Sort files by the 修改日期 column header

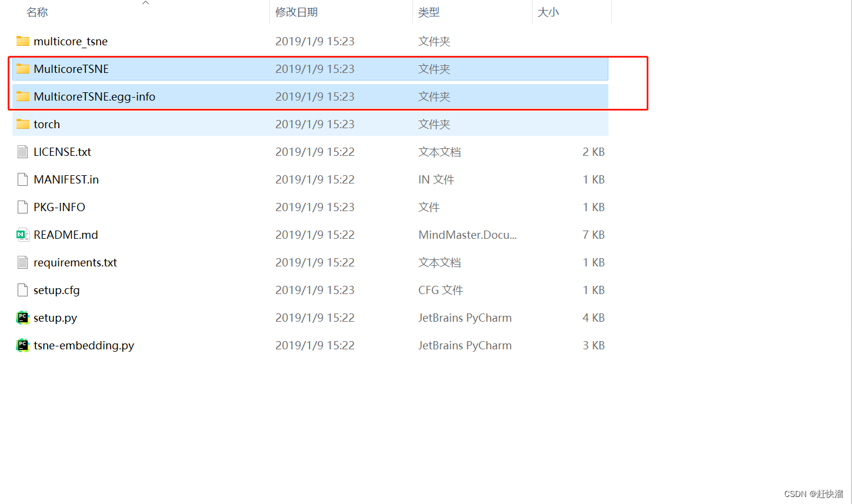click(x=297, y=12)
